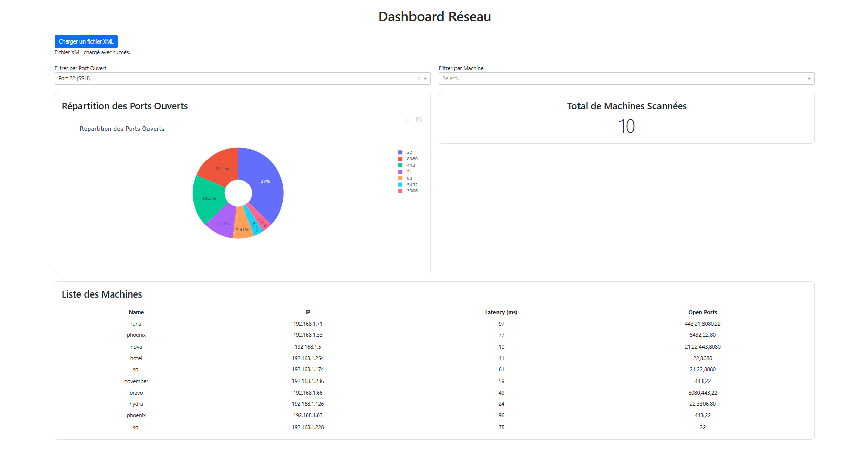Toggle port 443 legend entry
Screen dimensions: 868x464
click(410, 165)
